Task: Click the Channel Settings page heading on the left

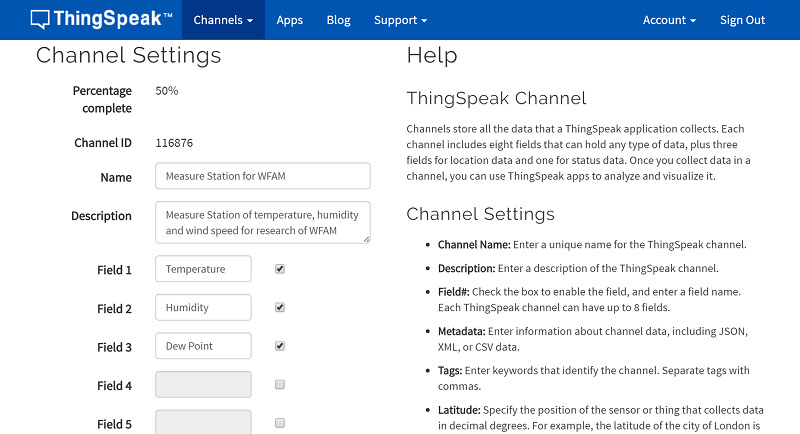Action: coord(128,55)
